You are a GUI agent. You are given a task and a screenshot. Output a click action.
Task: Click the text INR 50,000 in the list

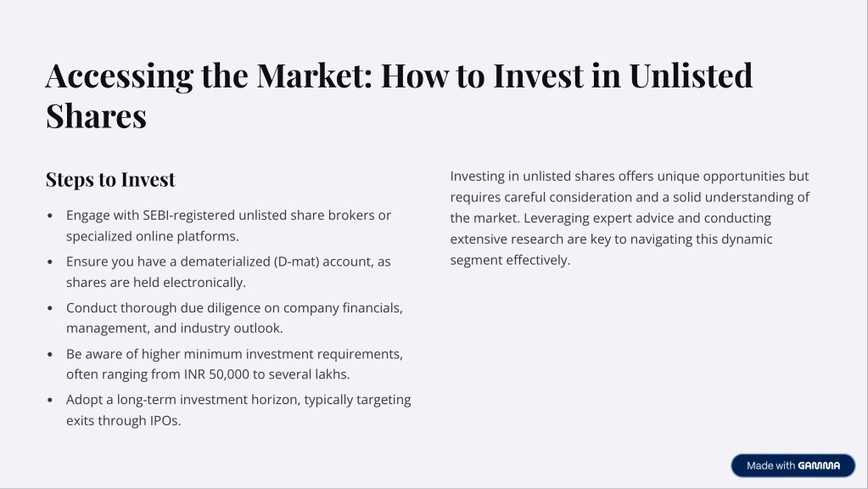click(x=216, y=374)
